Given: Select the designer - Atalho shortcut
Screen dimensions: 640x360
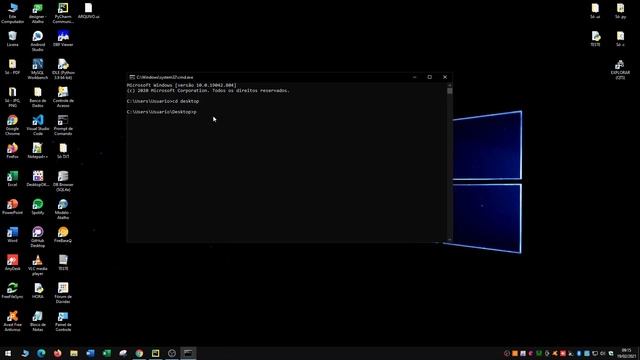Looking at the screenshot, I should pyautogui.click(x=38, y=12).
